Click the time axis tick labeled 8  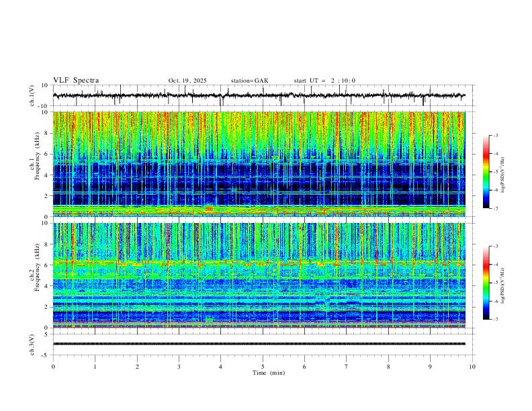pos(388,367)
